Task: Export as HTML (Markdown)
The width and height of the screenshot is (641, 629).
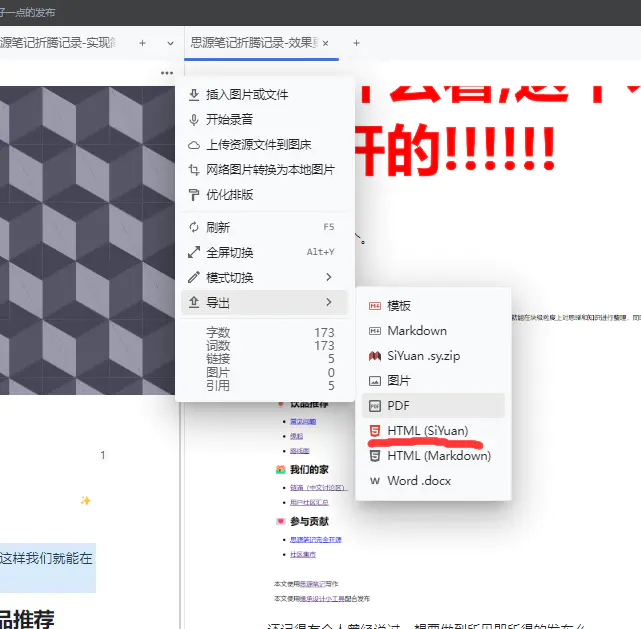Action: coord(433,456)
